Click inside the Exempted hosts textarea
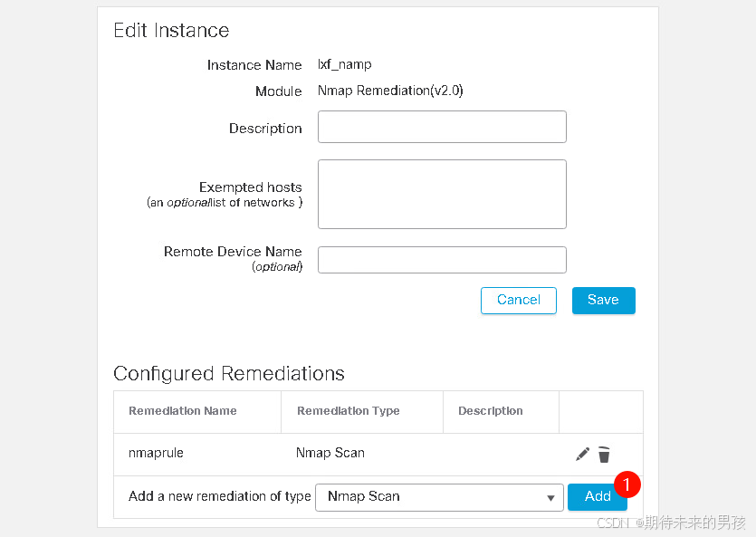 point(442,195)
